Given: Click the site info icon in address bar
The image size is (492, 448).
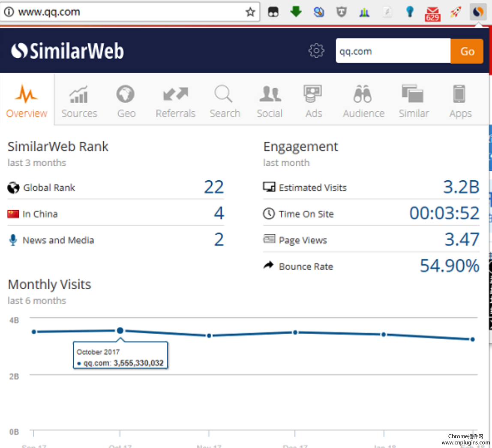Looking at the screenshot, I should click(x=9, y=12).
